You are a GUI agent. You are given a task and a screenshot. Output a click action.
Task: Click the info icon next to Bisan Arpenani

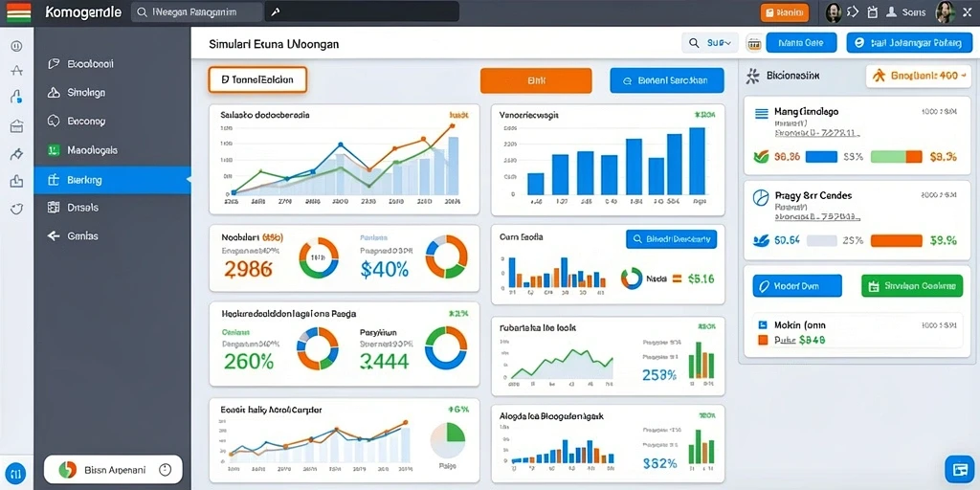pos(165,469)
